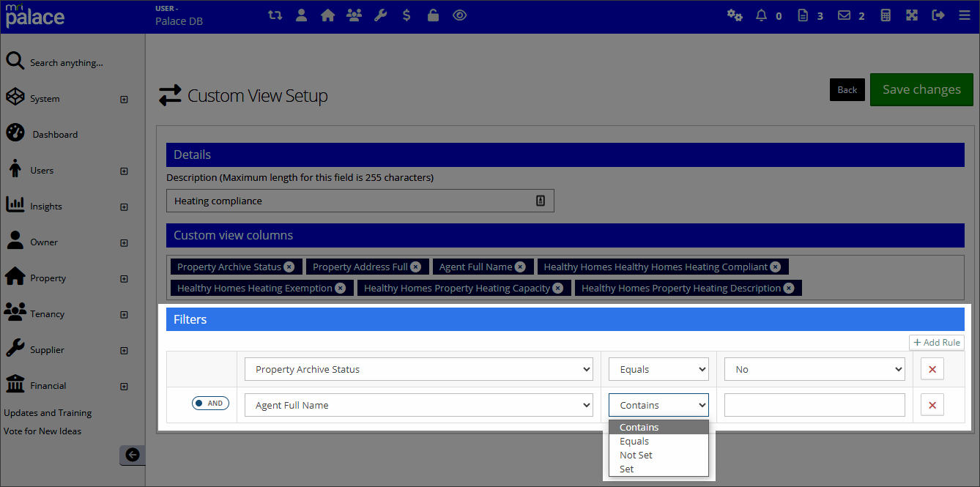The width and height of the screenshot is (980, 487).
Task: Expand the Insights menu plus icon
Action: (x=124, y=207)
